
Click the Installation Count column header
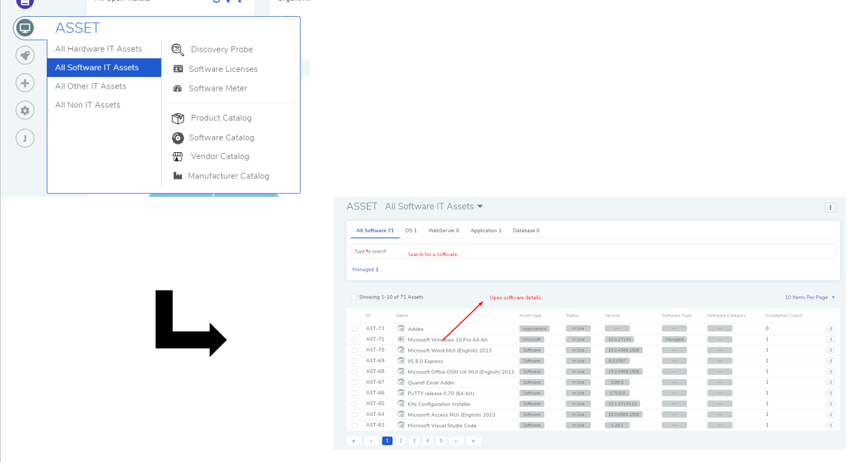pos(784,315)
